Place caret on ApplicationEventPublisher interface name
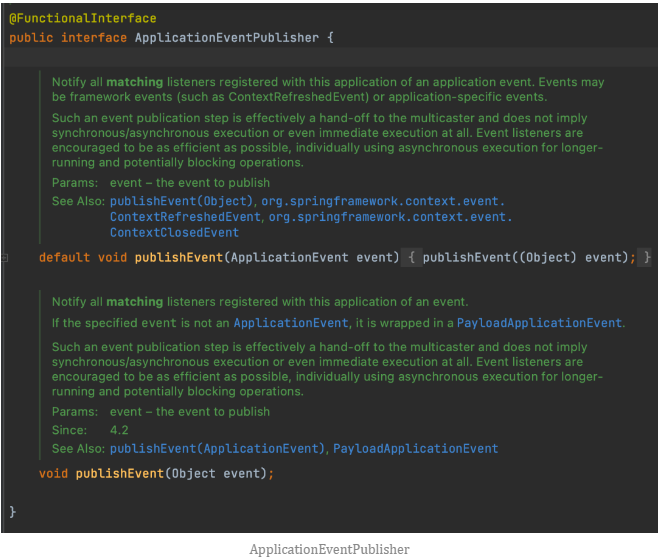Image resolution: width=666 pixels, height=560 pixels. (227, 38)
